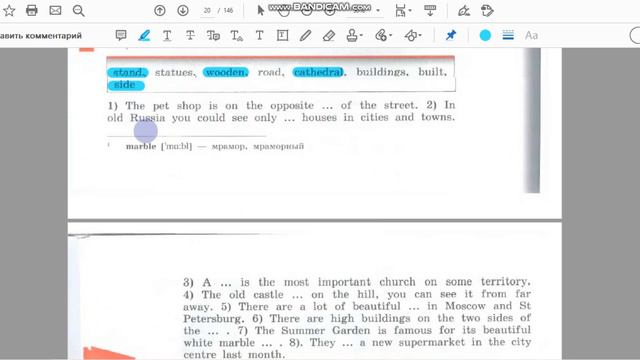
Task: Open the line thickness settings
Action: click(508, 36)
